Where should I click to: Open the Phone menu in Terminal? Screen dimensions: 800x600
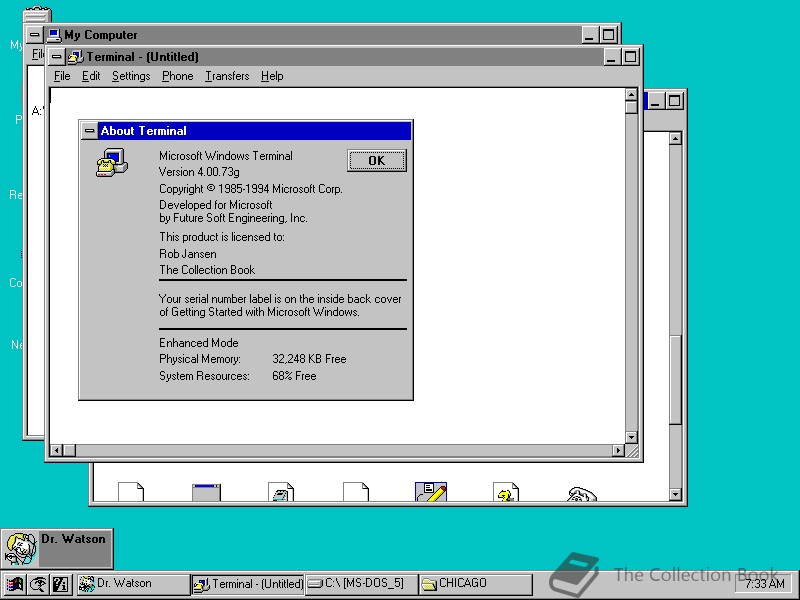coord(178,76)
